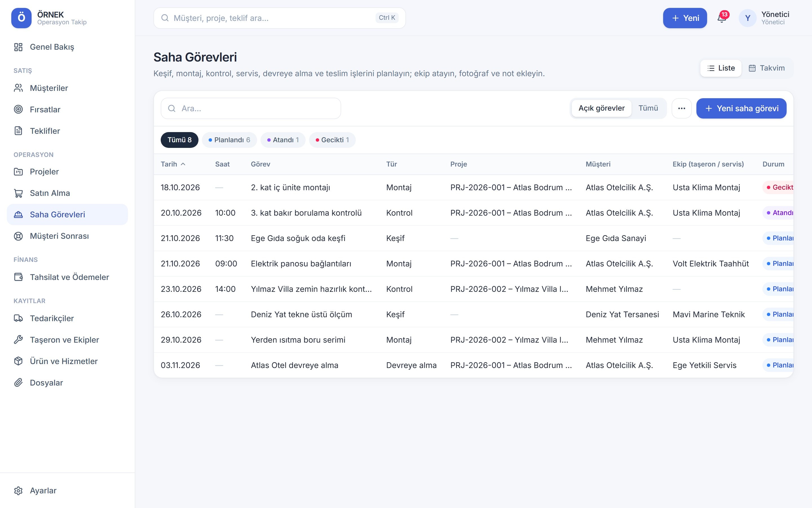Click the Deniz Yat Tersanesi customer cell

tap(622, 314)
